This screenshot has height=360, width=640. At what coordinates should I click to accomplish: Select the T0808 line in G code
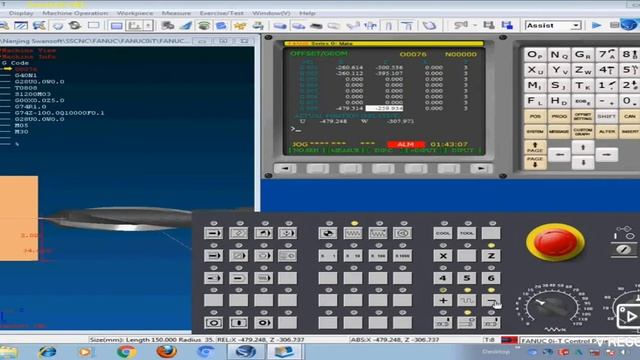(26, 88)
